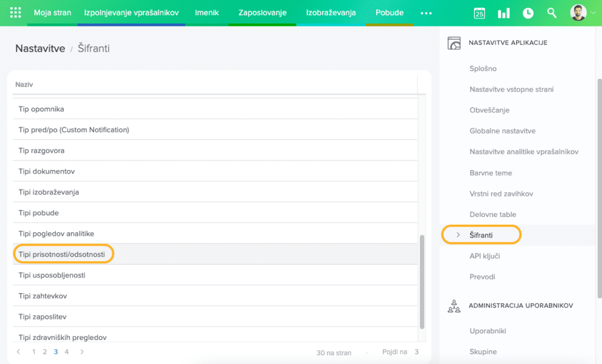Viewport: 602px width, 364px height.
Task: Open the bar chart analytics icon
Action: tap(504, 13)
